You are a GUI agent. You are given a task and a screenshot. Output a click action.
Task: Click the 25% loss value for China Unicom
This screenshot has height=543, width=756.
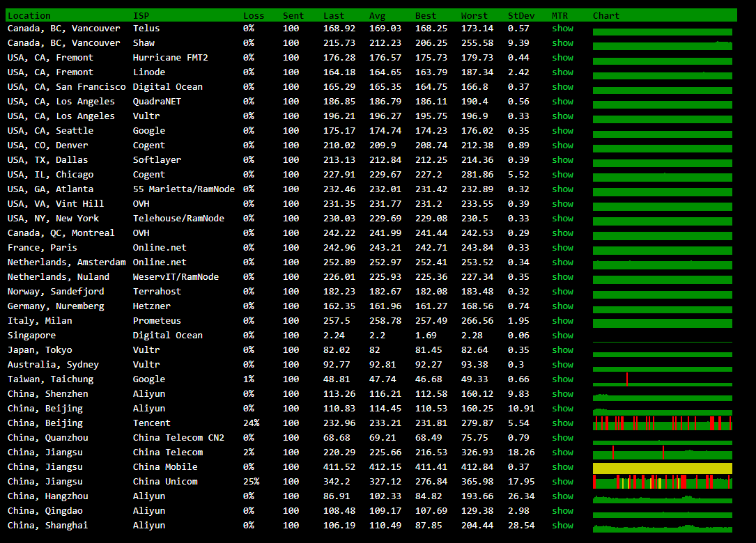pos(252,481)
